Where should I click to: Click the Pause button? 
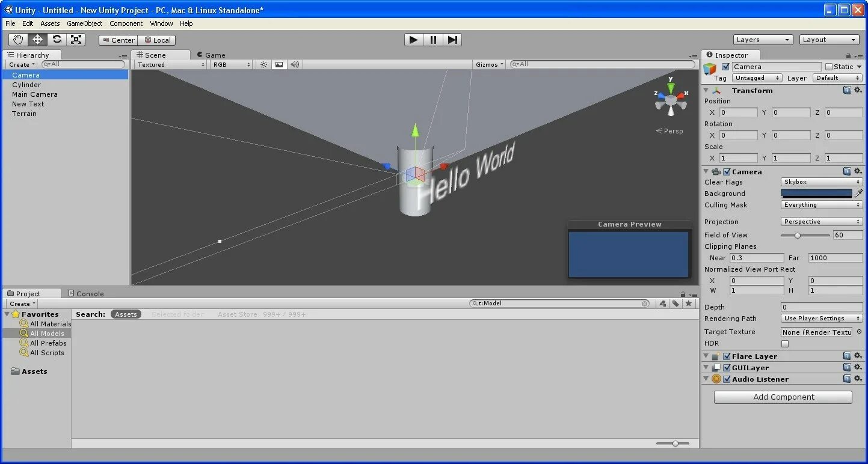pyautogui.click(x=433, y=40)
